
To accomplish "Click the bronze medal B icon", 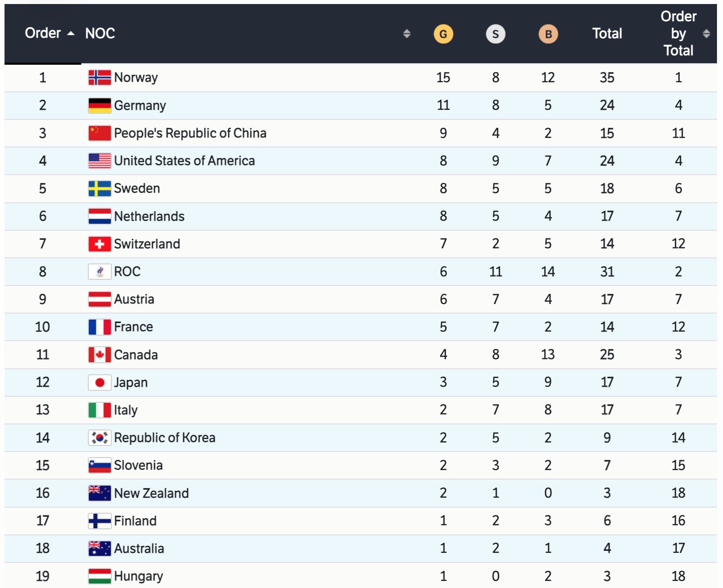I will coord(548,34).
